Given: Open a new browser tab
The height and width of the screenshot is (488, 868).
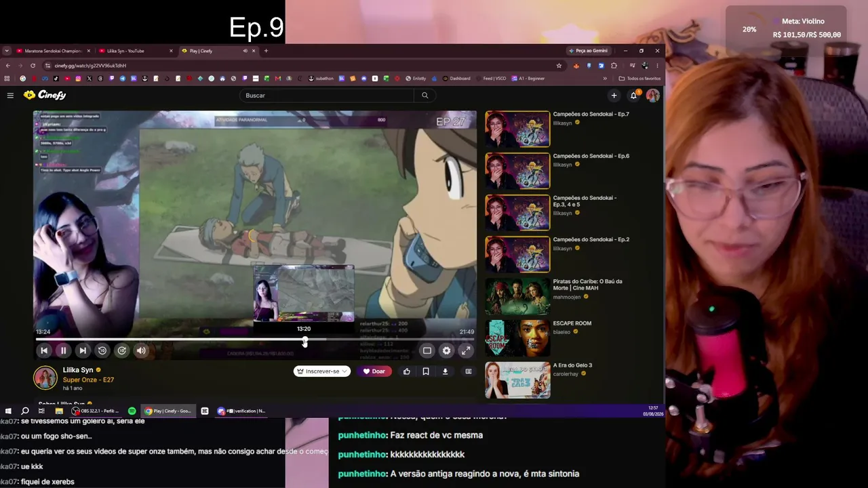Looking at the screenshot, I should point(266,51).
